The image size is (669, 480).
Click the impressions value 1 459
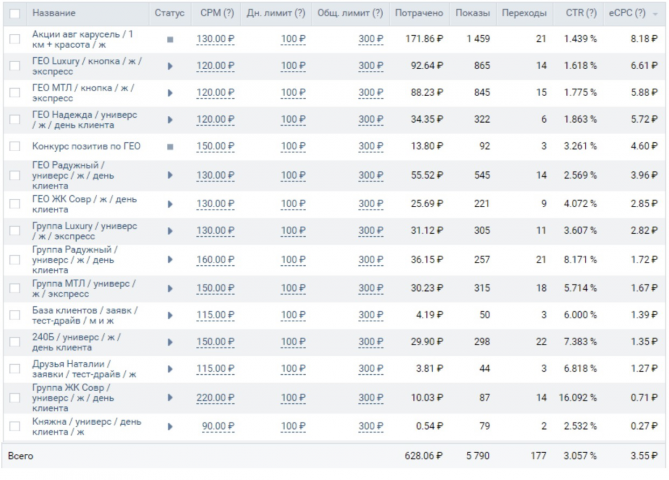478,39
